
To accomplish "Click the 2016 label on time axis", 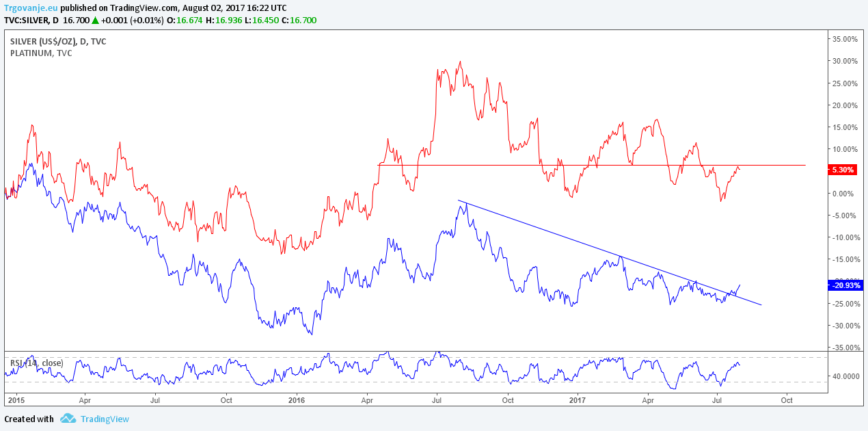I will [x=297, y=400].
